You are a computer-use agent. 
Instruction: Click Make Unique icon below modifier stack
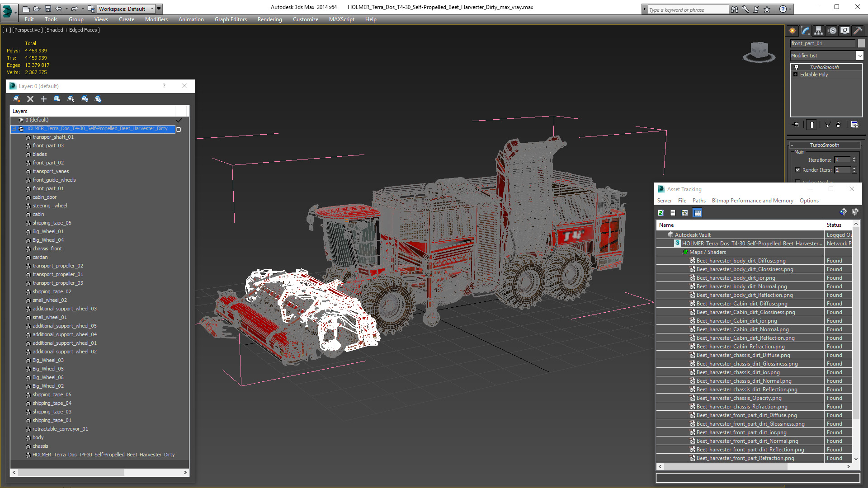point(827,125)
